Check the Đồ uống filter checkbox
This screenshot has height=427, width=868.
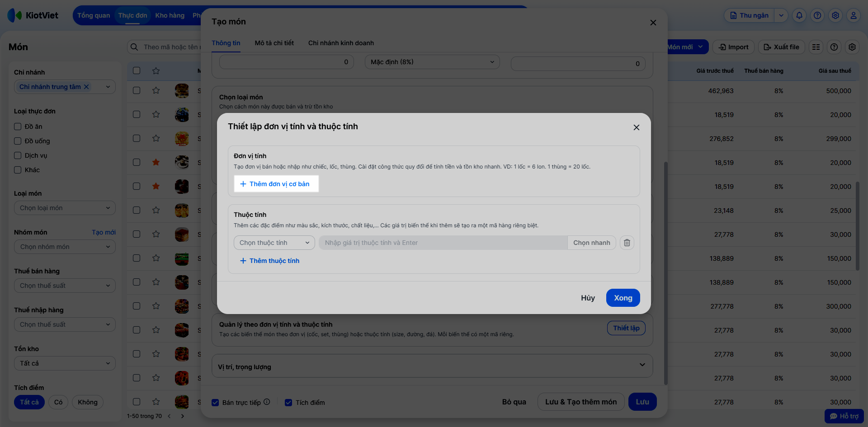pyautogui.click(x=18, y=141)
